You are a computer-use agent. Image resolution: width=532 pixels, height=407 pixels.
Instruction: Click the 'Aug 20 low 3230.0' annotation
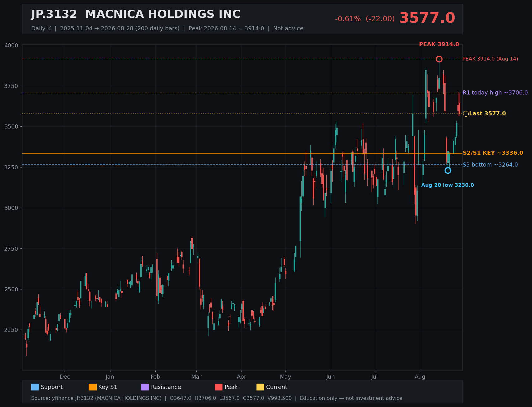(447, 185)
